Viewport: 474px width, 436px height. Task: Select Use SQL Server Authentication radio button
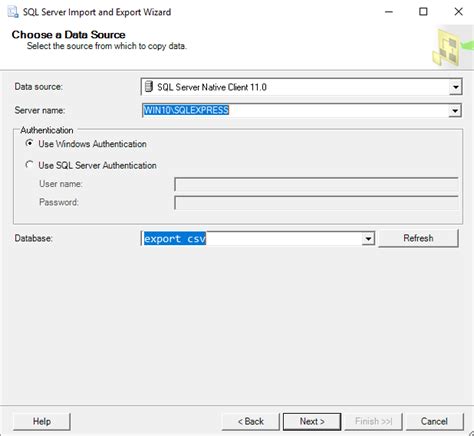[x=29, y=165]
